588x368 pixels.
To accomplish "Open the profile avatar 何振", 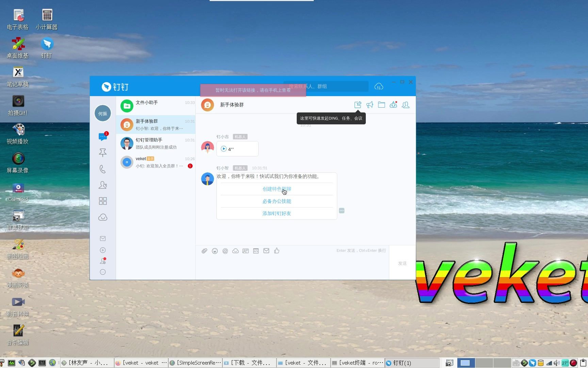I will (x=103, y=113).
